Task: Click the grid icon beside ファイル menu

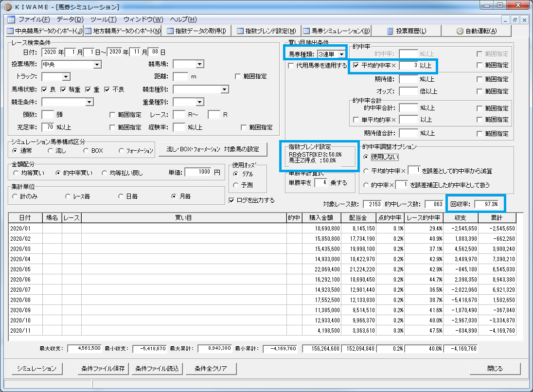Action: point(11,19)
